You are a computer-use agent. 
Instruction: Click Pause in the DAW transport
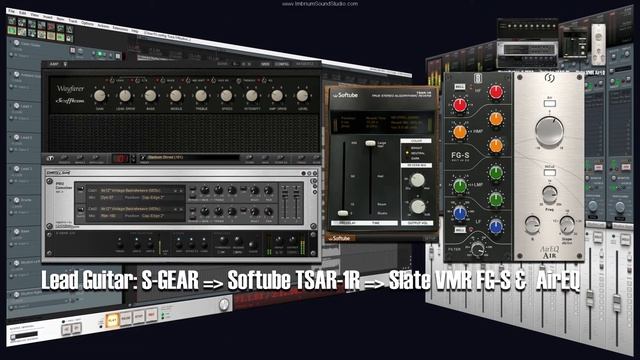tap(126, 318)
